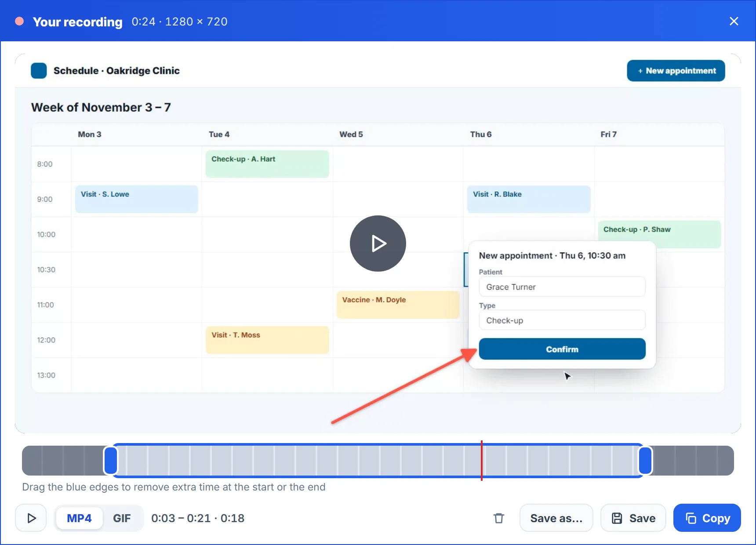Save the recording
Image resolution: width=756 pixels, height=545 pixels.
[633, 518]
